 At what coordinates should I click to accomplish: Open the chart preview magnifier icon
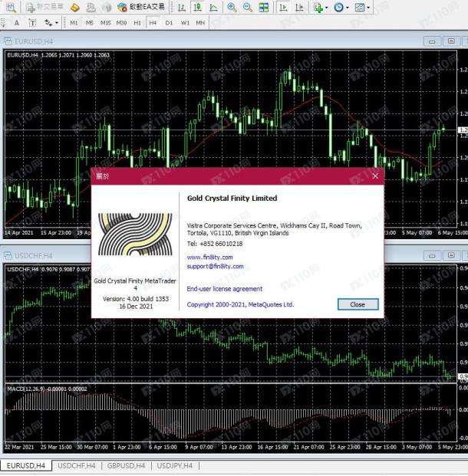click(11, 8)
